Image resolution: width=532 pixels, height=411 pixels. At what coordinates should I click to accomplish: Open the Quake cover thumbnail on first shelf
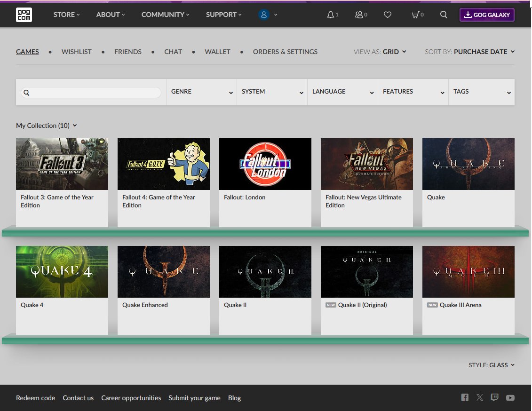pos(468,164)
